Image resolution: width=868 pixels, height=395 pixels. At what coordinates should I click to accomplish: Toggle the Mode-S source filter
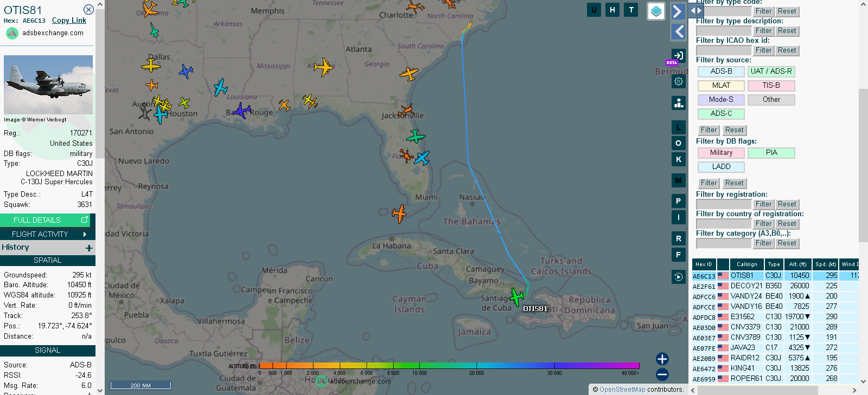(x=721, y=100)
